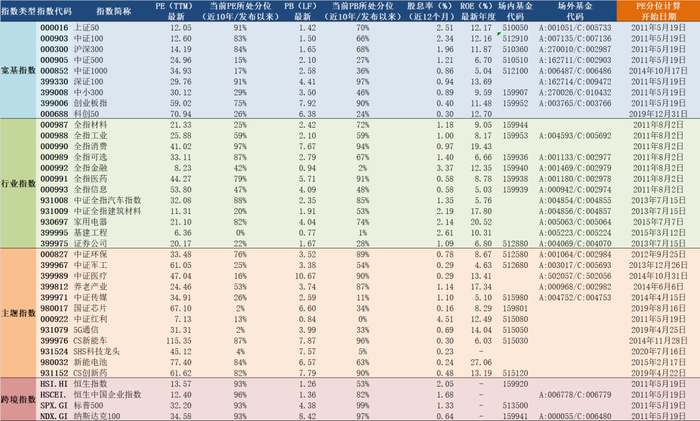The image size is (700, 421).
Task: Click the orange PE分位计算开始日期 header cell
Action: pyautogui.click(x=658, y=11)
